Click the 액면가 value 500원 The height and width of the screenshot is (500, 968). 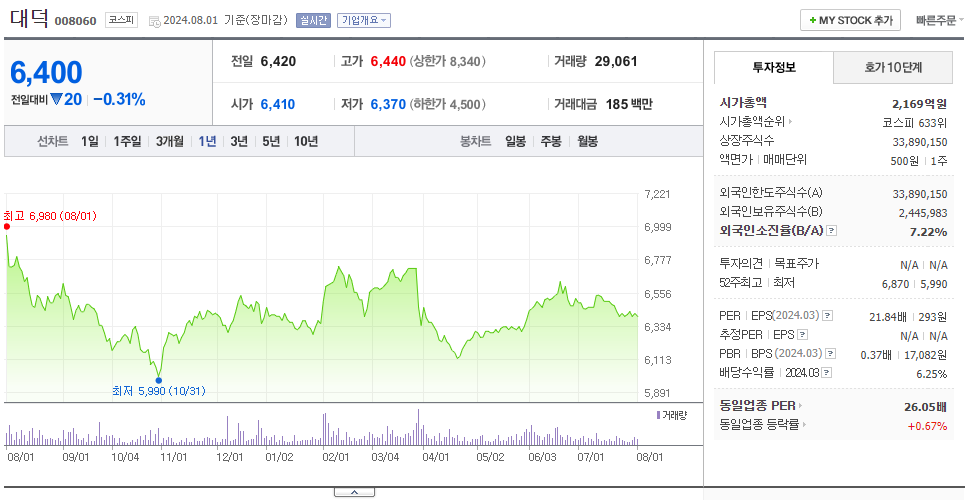pyautogui.click(x=906, y=160)
